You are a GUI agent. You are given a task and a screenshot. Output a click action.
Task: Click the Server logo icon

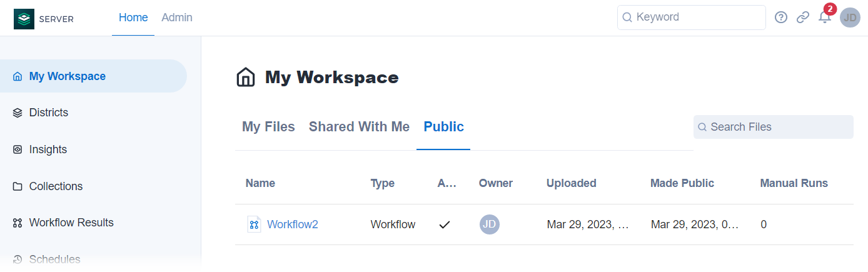coord(24,19)
